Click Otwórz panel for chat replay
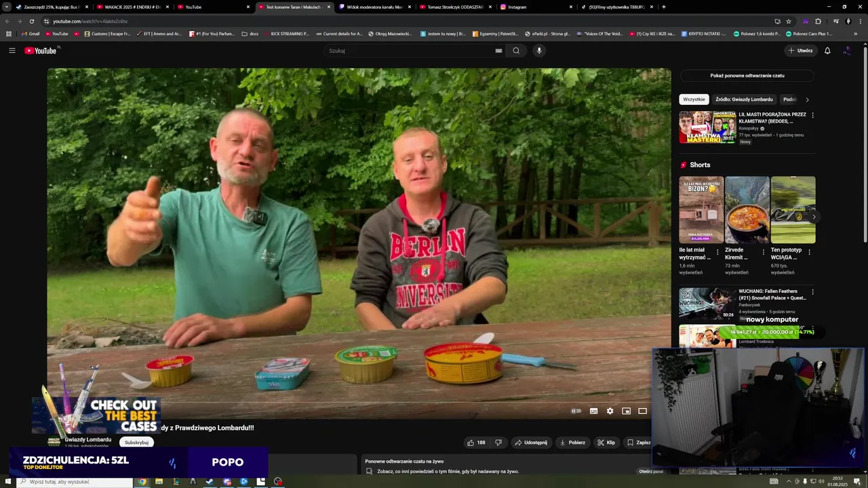Viewport: 868px width, 488px height. click(650, 471)
